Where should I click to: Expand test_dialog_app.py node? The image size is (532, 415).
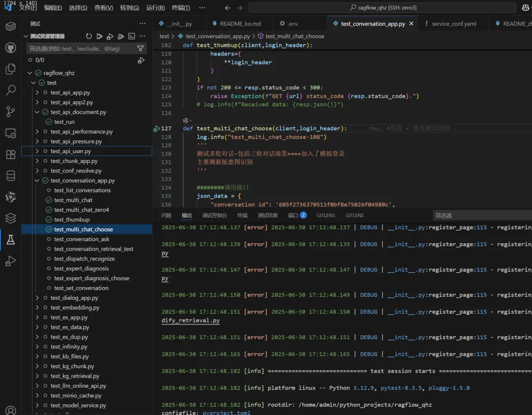pyautogui.click(x=37, y=298)
